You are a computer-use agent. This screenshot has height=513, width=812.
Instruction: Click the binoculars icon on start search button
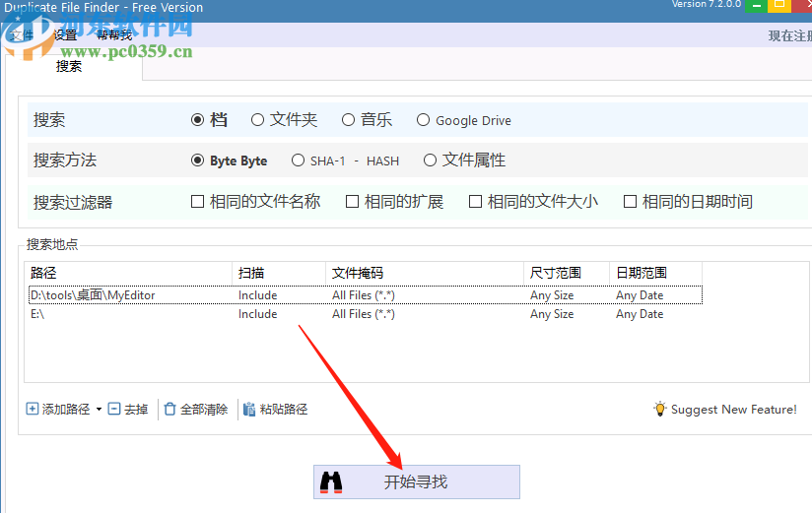(331, 481)
